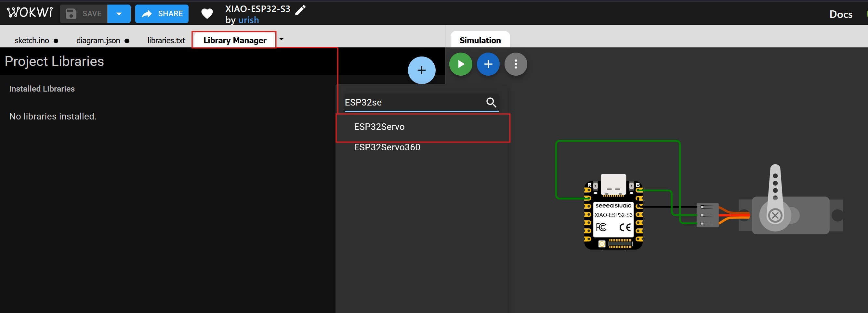Click the search magnifier icon
The height and width of the screenshot is (313, 868).
[491, 102]
